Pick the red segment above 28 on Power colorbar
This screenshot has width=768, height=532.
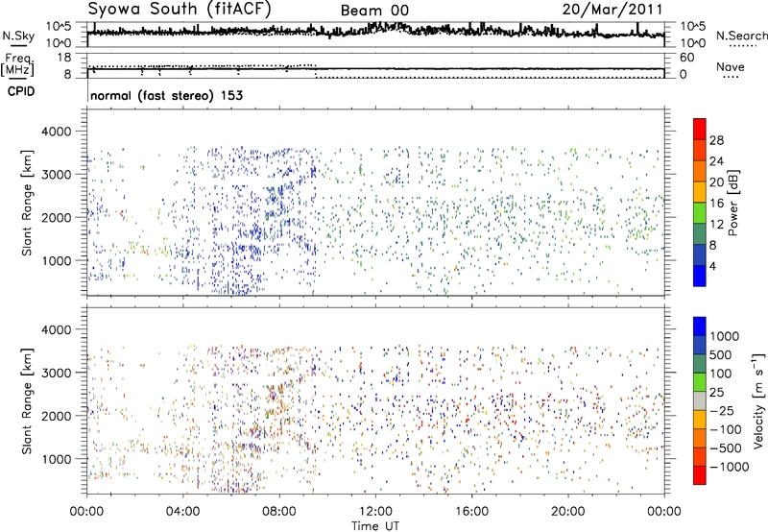point(700,129)
